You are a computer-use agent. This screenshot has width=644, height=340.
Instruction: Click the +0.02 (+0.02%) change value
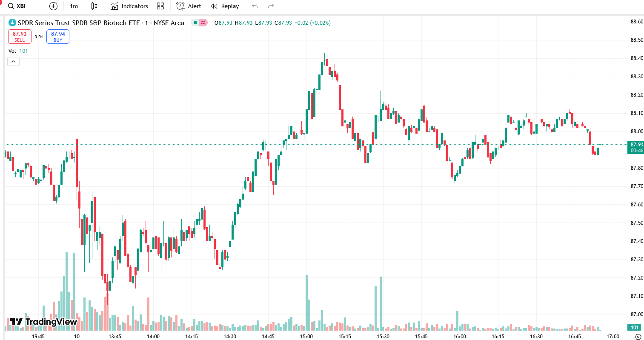tap(312, 23)
